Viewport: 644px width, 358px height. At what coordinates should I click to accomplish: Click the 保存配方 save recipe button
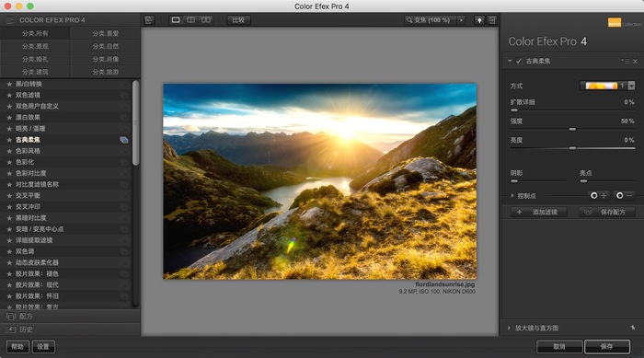coord(607,212)
